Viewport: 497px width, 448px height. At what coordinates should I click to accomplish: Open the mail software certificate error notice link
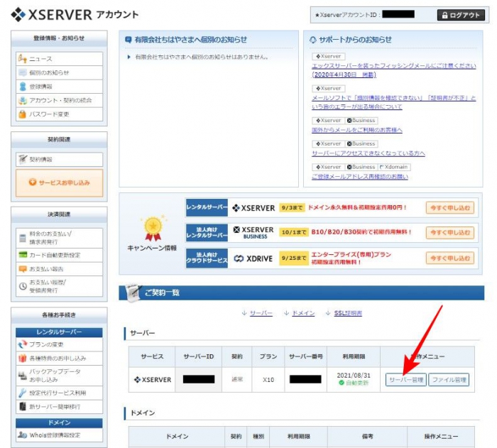click(x=393, y=102)
